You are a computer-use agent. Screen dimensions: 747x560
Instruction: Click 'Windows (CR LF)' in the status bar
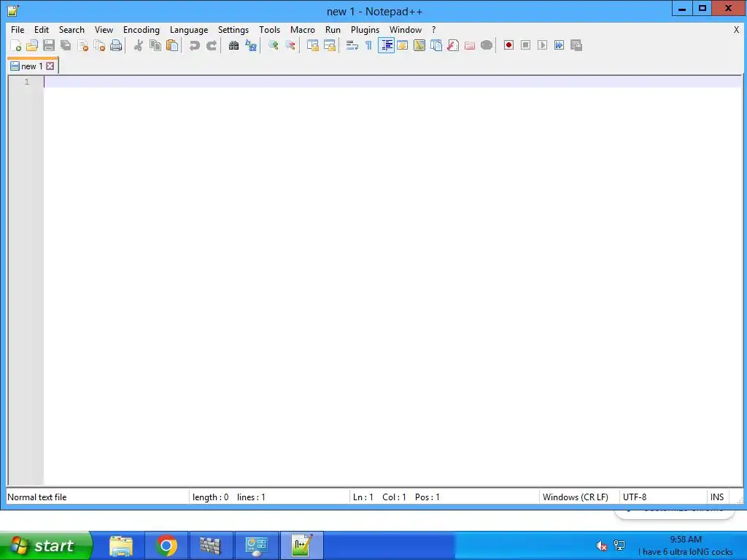tap(576, 497)
